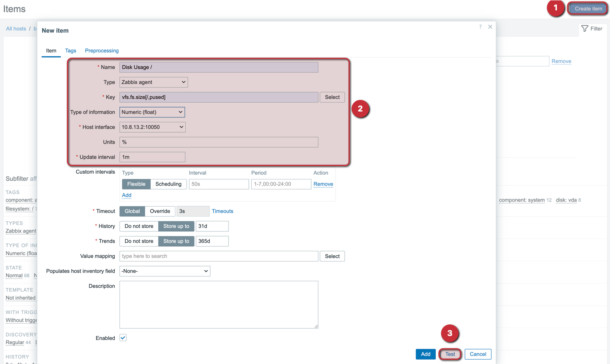Click the Trends 365d field
The height and width of the screenshot is (364, 610).
coord(212,241)
